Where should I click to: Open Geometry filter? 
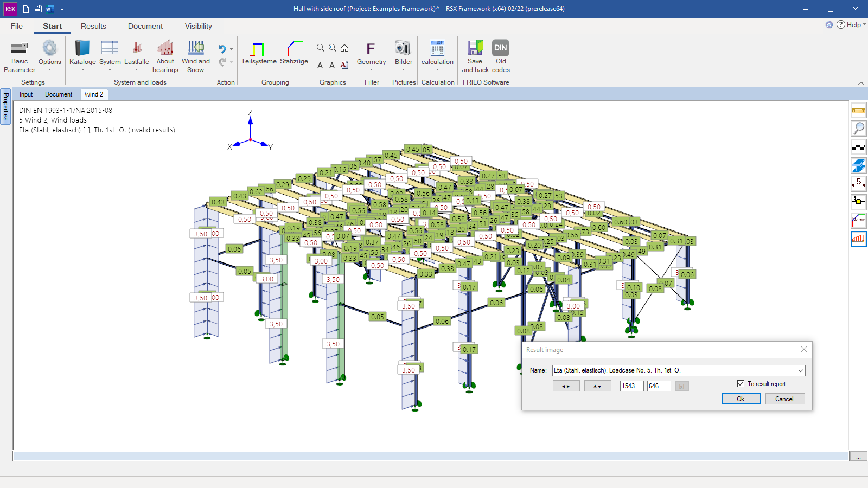click(371, 53)
